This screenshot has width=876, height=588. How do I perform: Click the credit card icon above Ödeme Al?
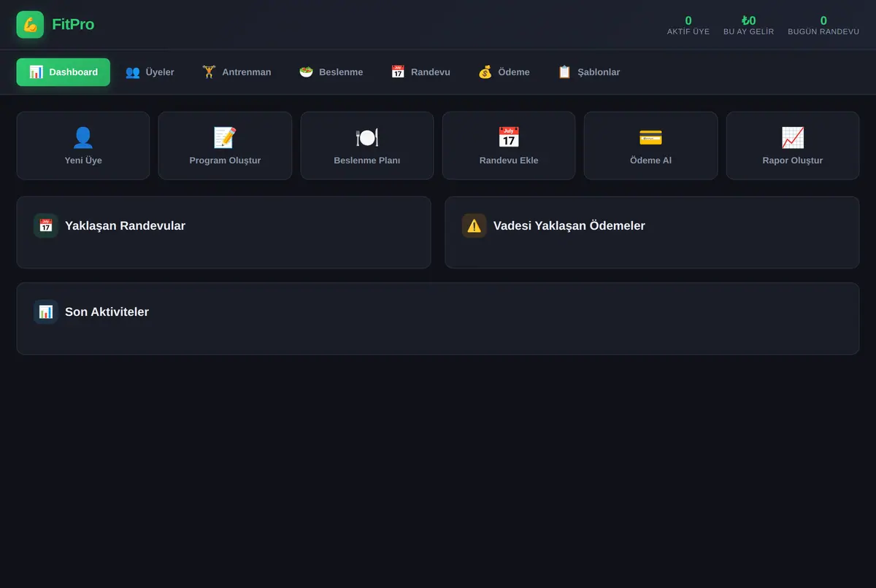[650, 137]
